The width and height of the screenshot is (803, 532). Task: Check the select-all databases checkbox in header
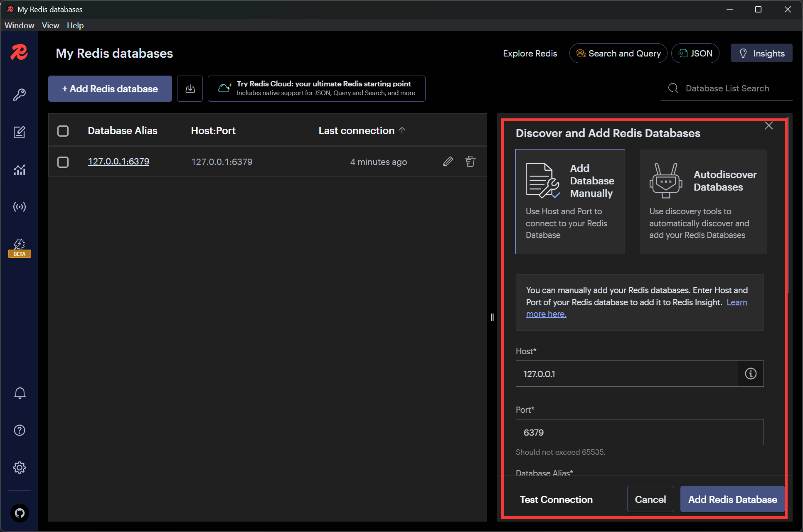(63, 131)
